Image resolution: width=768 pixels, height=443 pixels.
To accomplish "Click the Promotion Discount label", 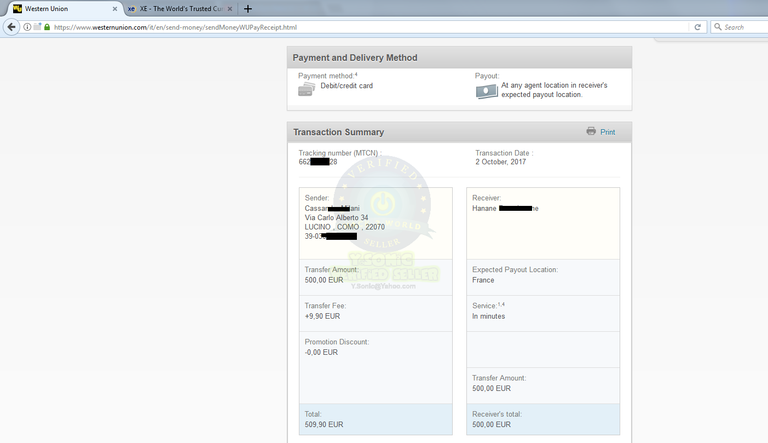I will click(x=337, y=342).
